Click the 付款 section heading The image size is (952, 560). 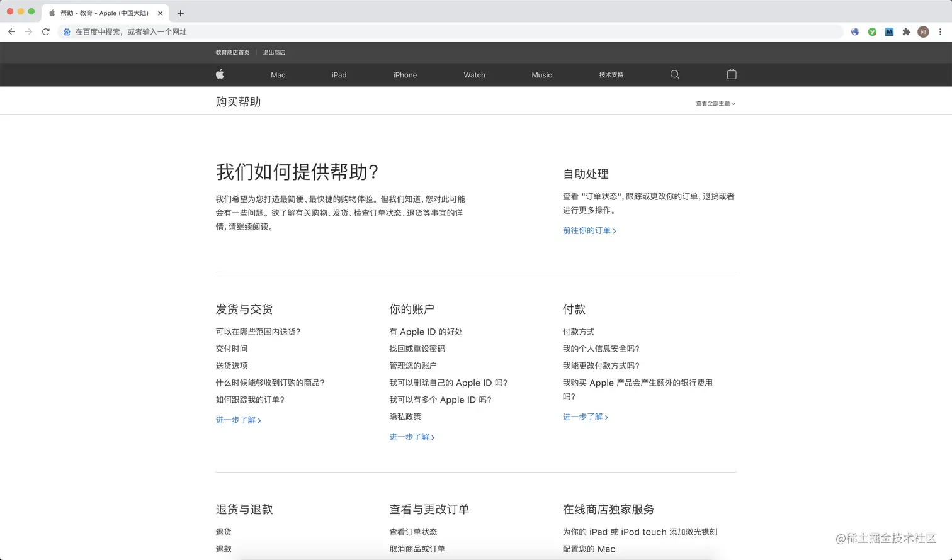(x=574, y=310)
